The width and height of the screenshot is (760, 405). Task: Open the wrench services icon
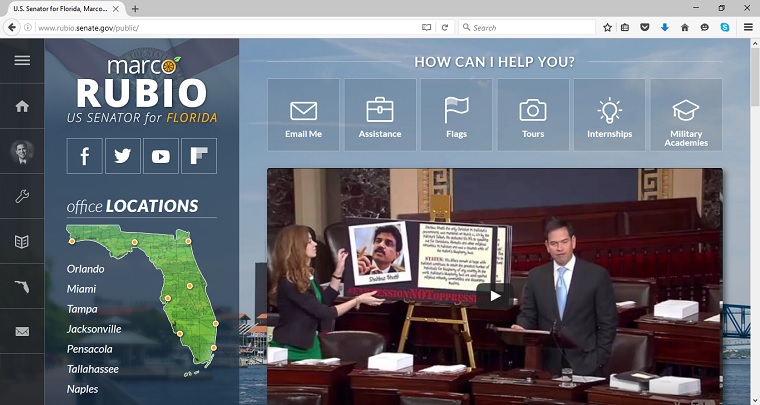(22, 196)
